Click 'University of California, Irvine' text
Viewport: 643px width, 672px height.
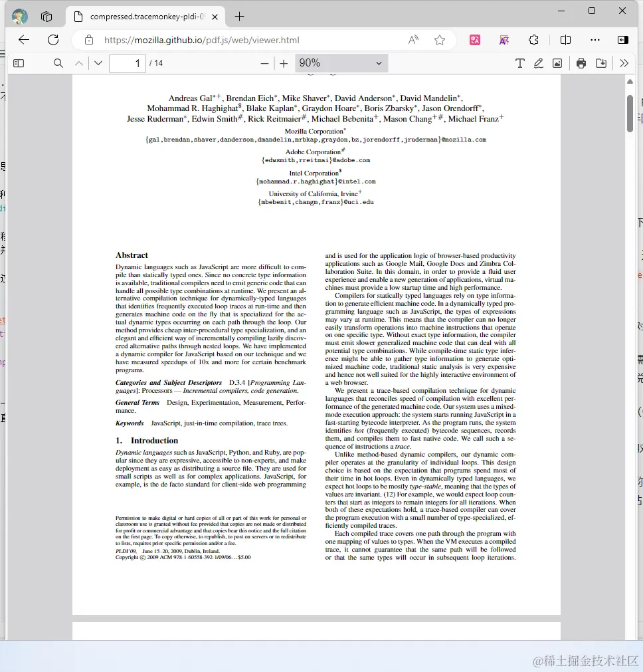pos(315,193)
